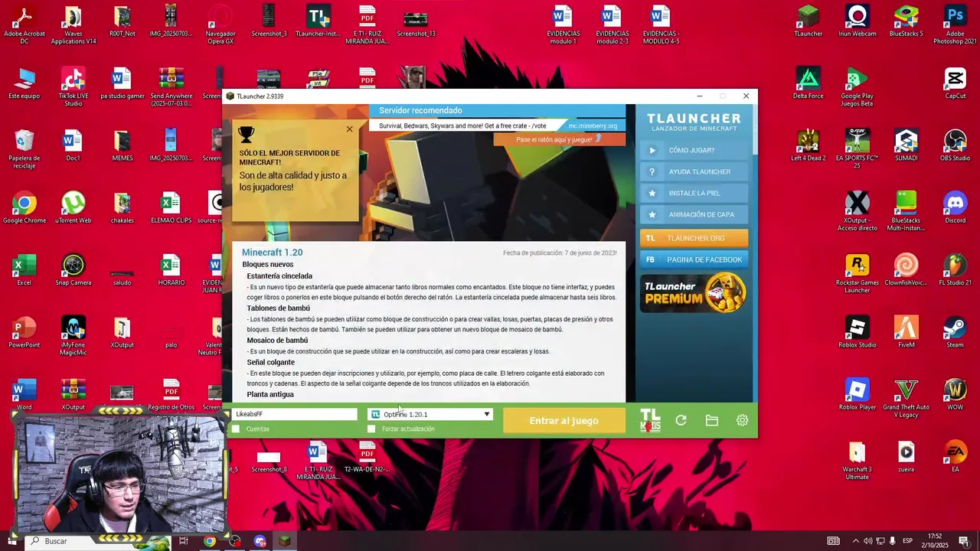Open Inun Webcam desktop icon
This screenshot has height=551, width=980.
[x=857, y=21]
